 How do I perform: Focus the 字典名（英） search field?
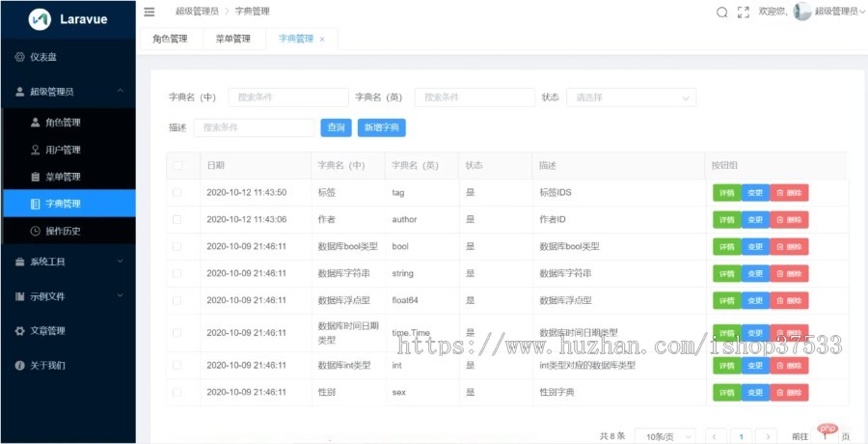(475, 97)
